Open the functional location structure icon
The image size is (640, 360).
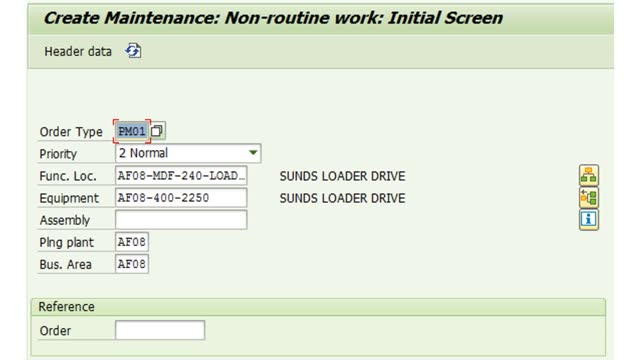click(x=589, y=176)
